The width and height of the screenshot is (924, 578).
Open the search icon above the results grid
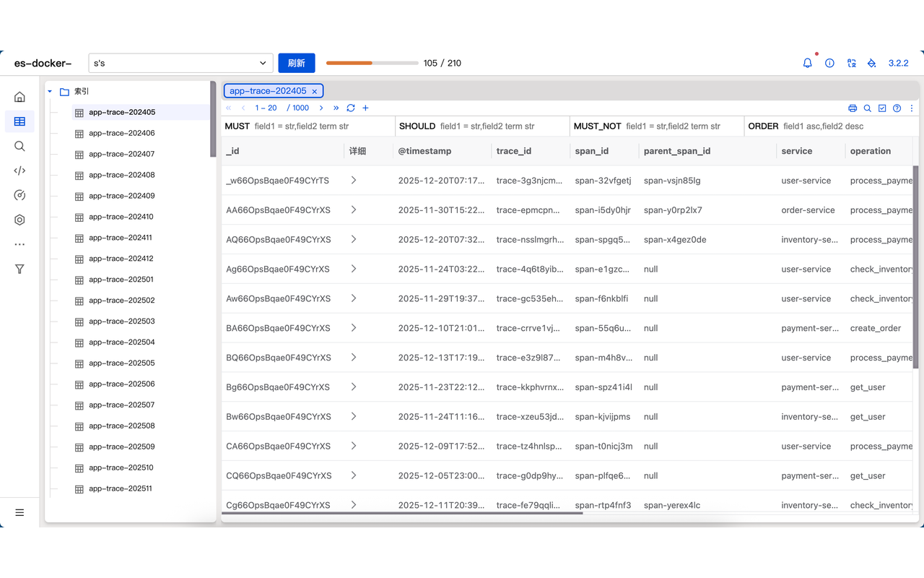pyautogui.click(x=867, y=107)
